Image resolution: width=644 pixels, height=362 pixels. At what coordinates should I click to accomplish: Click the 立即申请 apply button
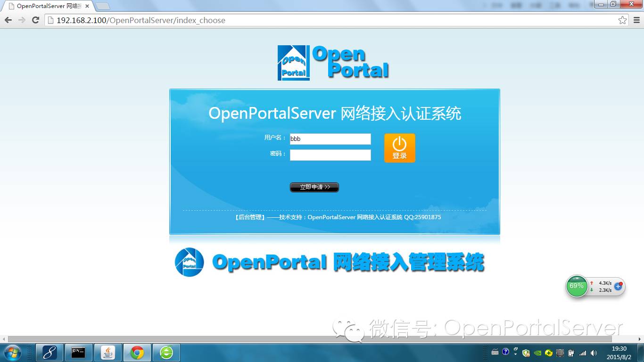pyautogui.click(x=314, y=187)
